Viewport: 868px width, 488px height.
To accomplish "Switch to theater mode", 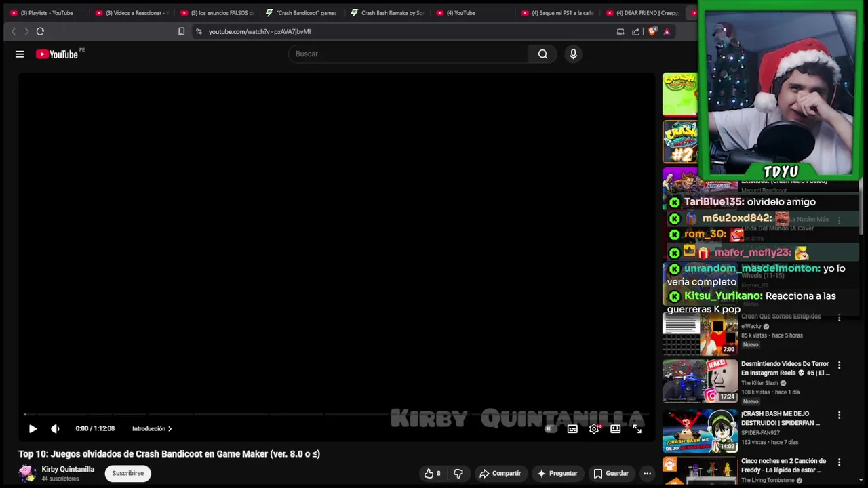I will click(x=615, y=428).
